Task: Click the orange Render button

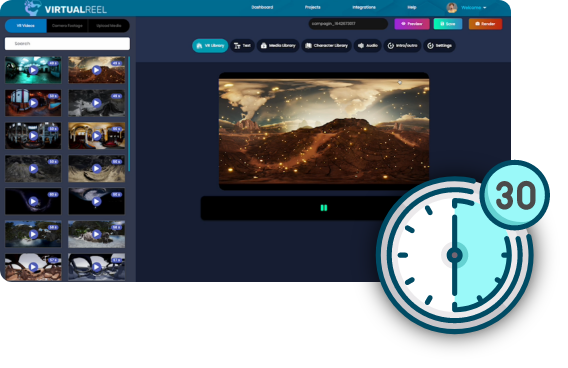Action: tap(485, 24)
